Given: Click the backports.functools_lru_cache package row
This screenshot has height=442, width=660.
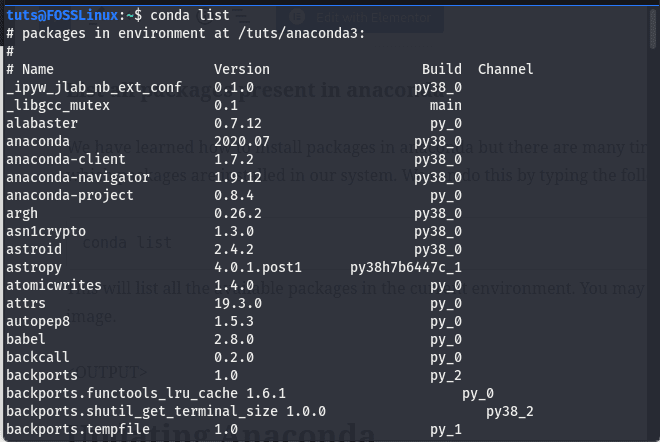Looking at the screenshot, I should (x=250, y=393).
